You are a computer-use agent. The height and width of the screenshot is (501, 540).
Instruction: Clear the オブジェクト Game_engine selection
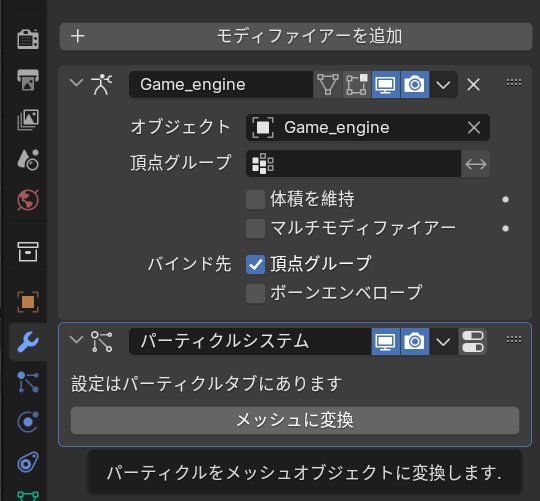click(474, 128)
